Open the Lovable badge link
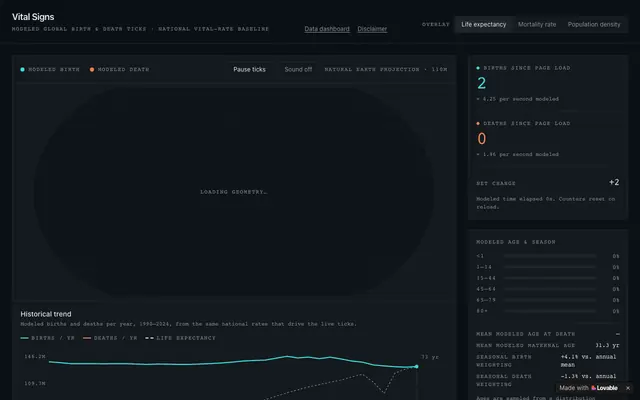Image resolution: width=640 pixels, height=400 pixels. [589, 388]
